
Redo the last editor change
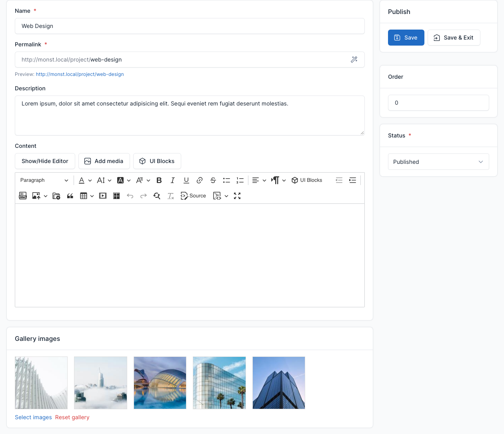[x=144, y=196]
